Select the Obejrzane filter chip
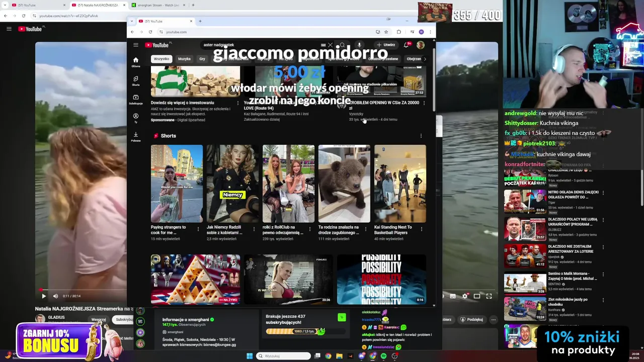Image resolution: width=644 pixels, height=362 pixels. [x=414, y=59]
